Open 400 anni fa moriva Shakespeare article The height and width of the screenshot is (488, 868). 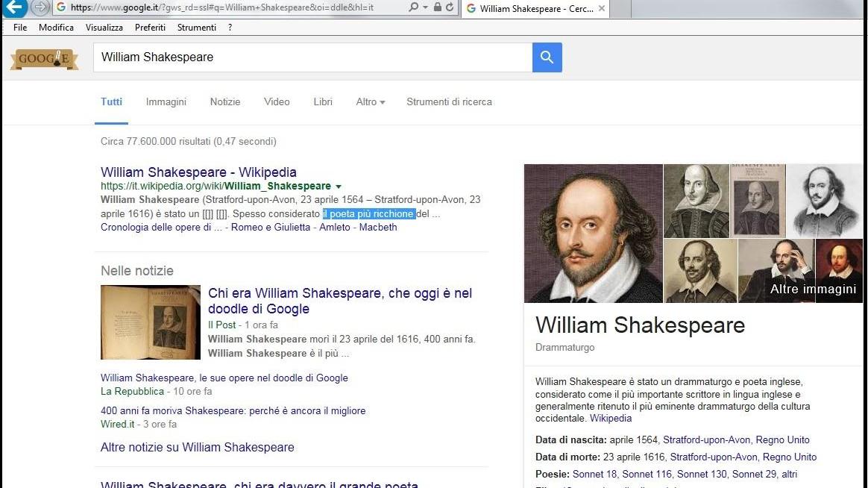pyautogui.click(x=233, y=410)
